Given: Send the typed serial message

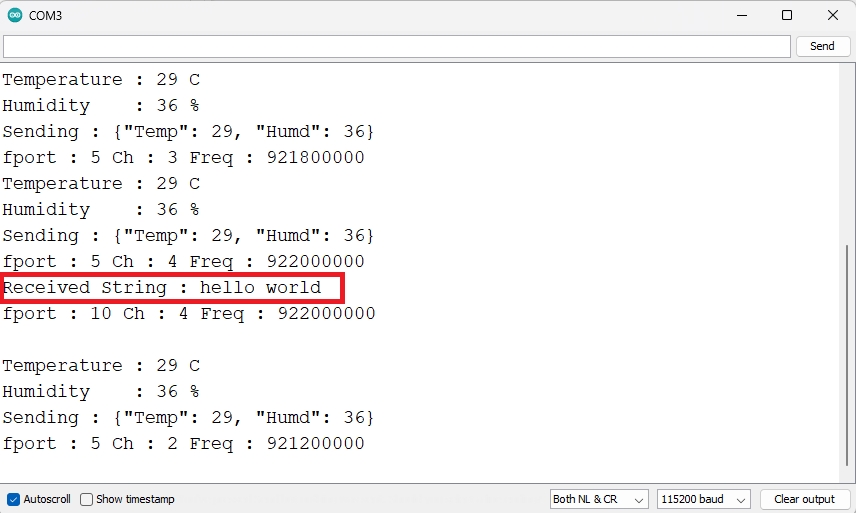Looking at the screenshot, I should 823,46.
